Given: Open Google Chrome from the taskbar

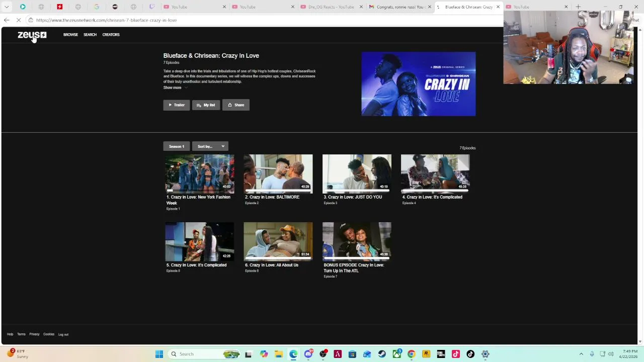Looking at the screenshot, I should 411,354.
